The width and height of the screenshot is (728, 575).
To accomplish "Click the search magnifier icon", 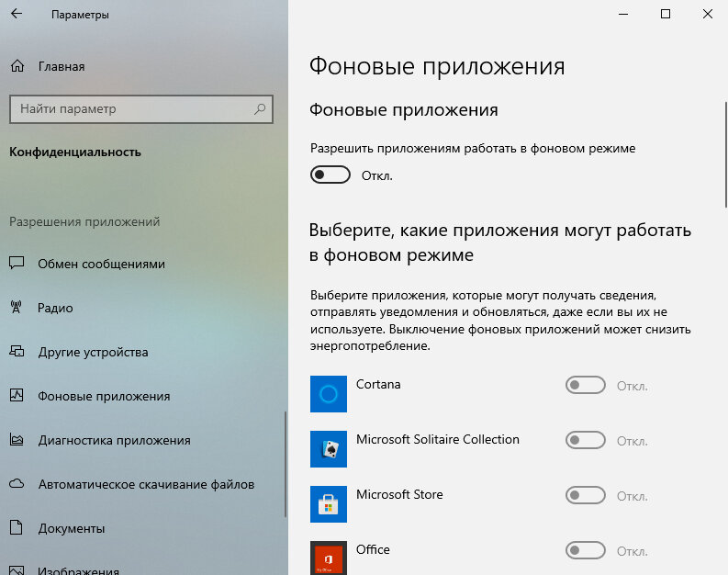I will [260, 109].
